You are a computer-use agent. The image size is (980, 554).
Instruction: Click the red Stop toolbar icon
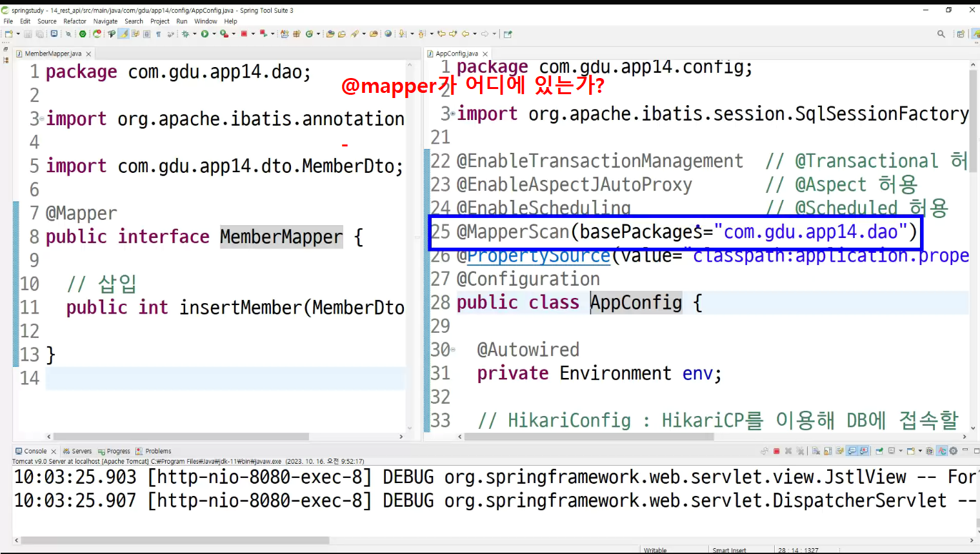click(244, 34)
